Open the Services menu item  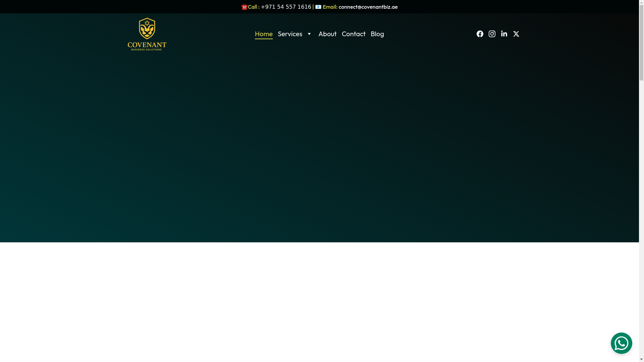290,34
